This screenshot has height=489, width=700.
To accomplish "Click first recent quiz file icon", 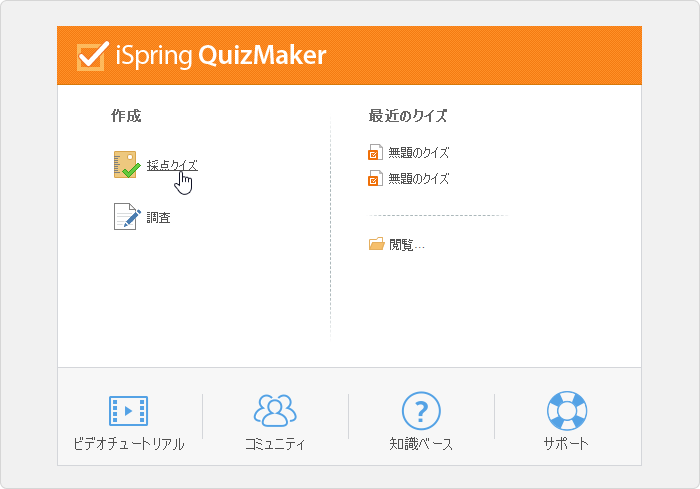I will coord(375,152).
